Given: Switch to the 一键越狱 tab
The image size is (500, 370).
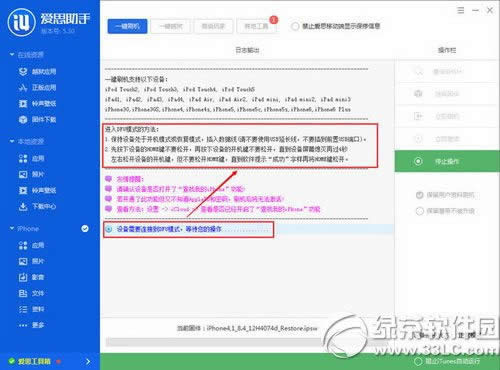Looking at the screenshot, I should 171,26.
